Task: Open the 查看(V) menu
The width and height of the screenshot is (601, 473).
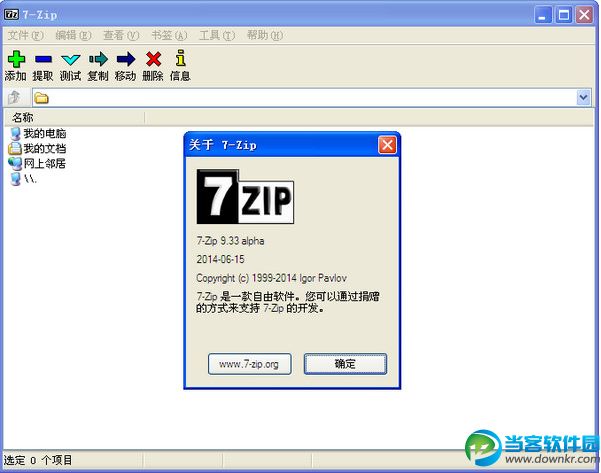Action: pyautogui.click(x=121, y=35)
